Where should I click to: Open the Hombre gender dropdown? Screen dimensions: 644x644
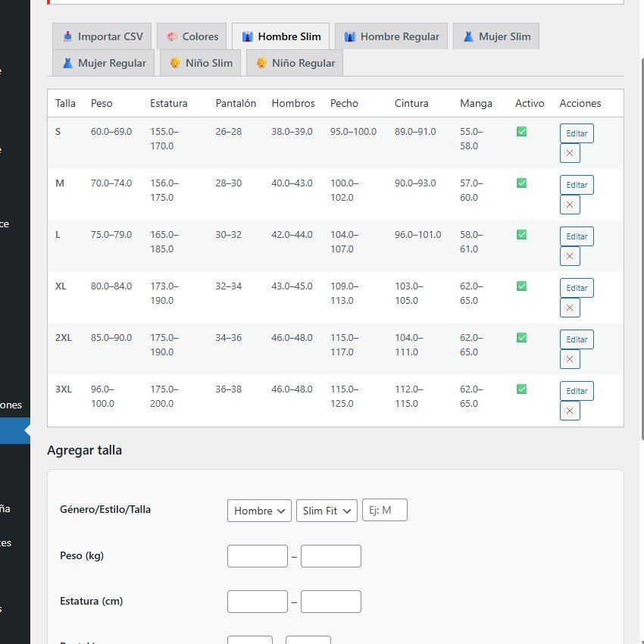click(259, 511)
